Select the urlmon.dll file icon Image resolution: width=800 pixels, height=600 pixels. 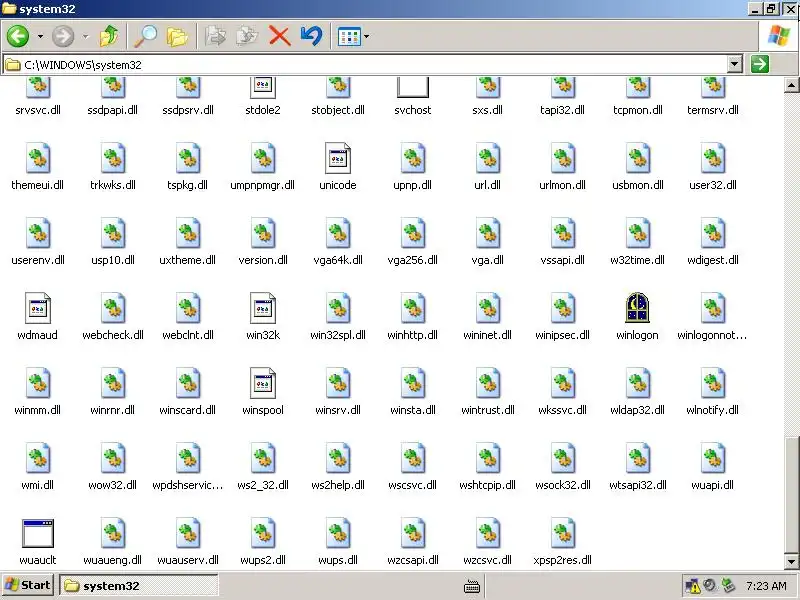point(563,158)
